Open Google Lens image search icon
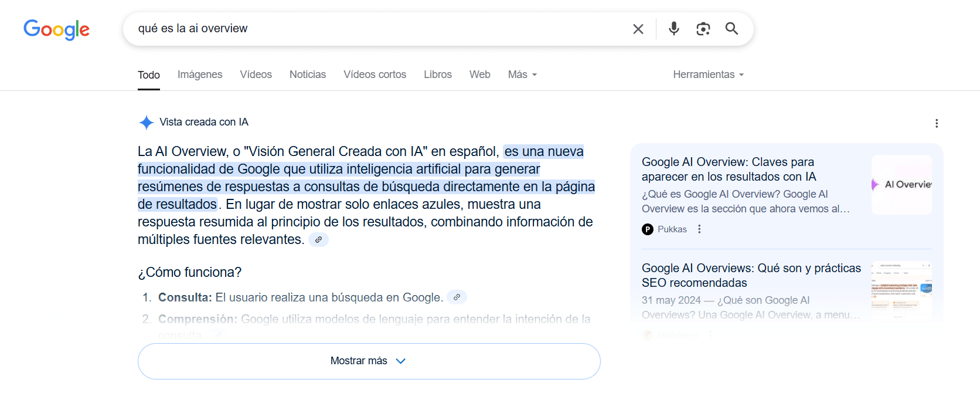The image size is (980, 393). [x=703, y=29]
